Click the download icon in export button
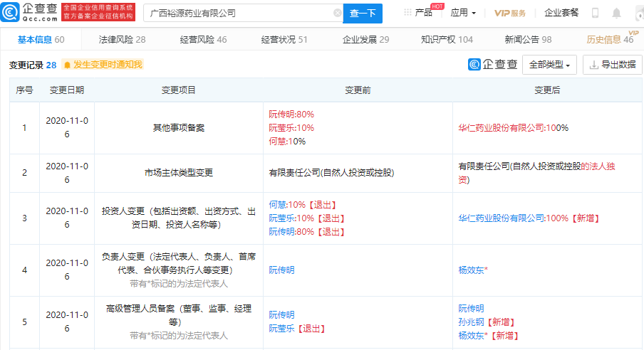 [593, 65]
